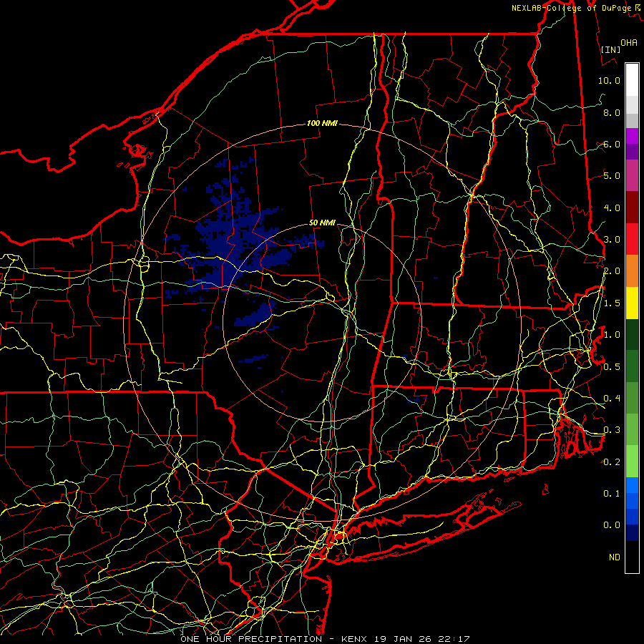Click the "0.5" legend value
Screen dimensions: 644x644
(x=612, y=367)
